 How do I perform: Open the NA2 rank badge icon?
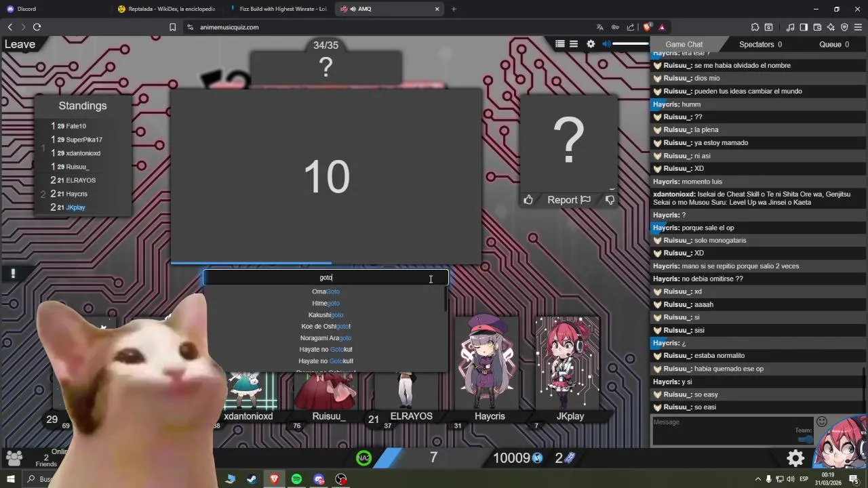[364, 458]
